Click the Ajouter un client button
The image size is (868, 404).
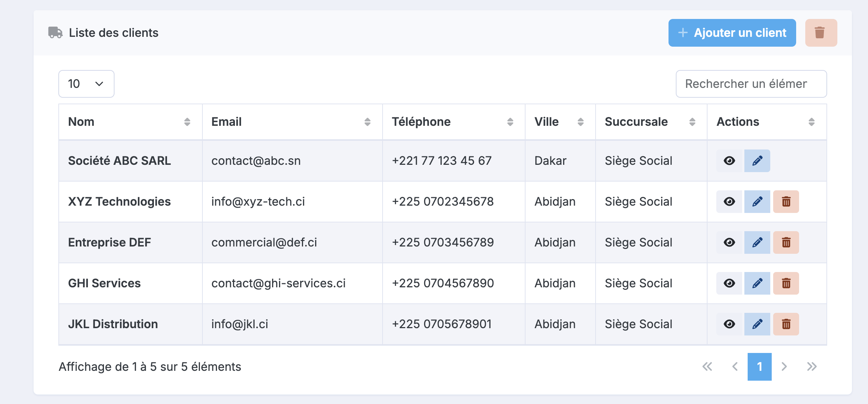[732, 33]
